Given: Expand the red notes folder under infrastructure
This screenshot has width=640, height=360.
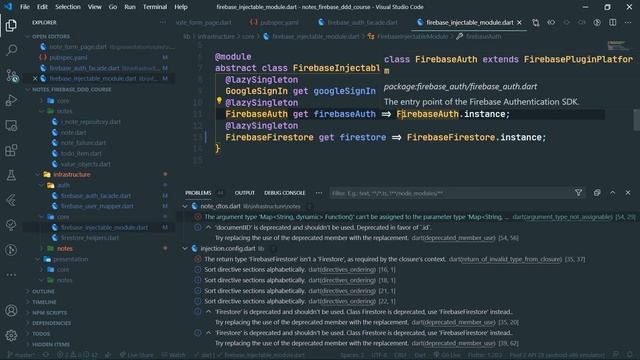Looking at the screenshot, I should tap(64, 248).
